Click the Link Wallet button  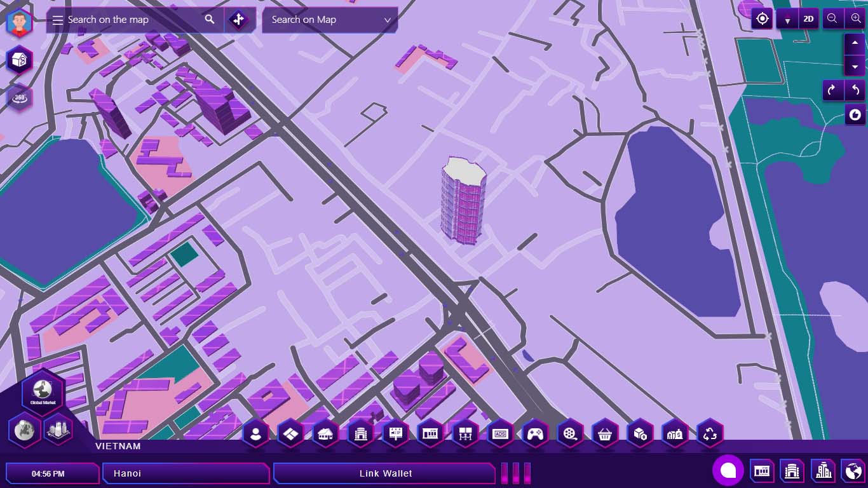[385, 473]
